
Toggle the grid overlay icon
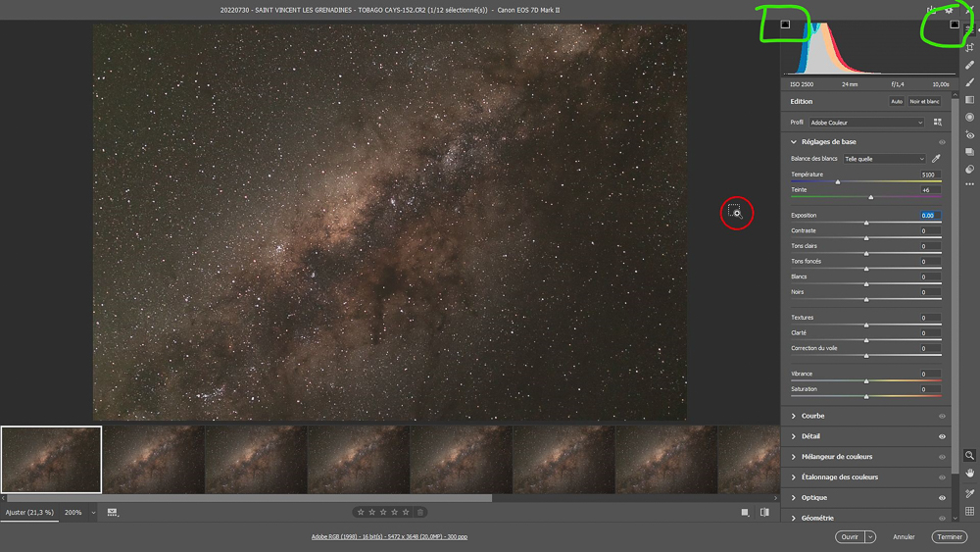pos(969,512)
